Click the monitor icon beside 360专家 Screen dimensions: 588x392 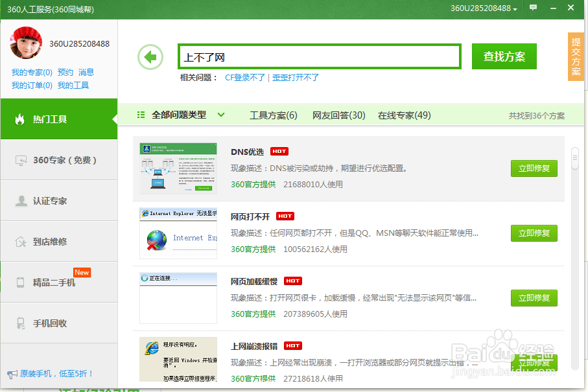pyautogui.click(x=21, y=161)
